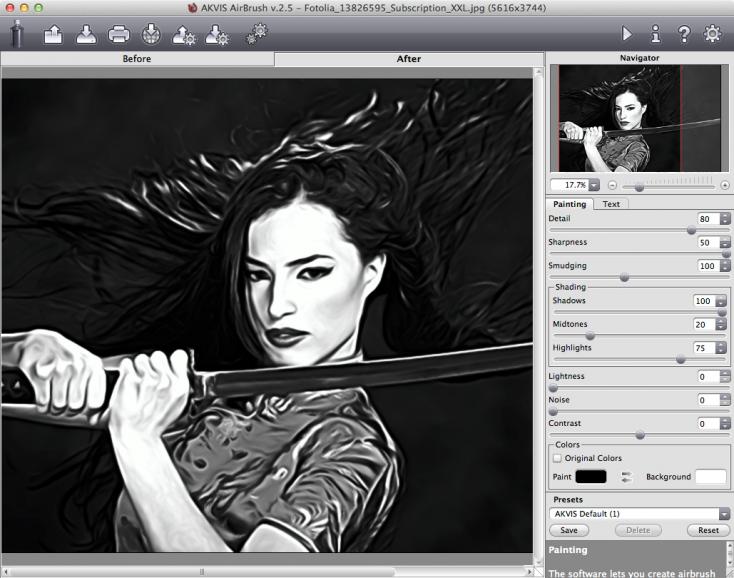
Task: Open an image file with the upload icon
Action: pyautogui.click(x=53, y=35)
